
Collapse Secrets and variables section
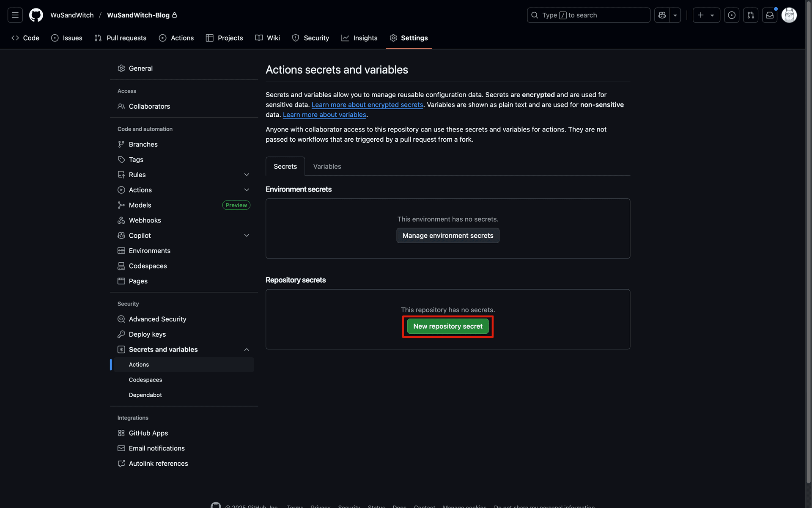point(247,350)
